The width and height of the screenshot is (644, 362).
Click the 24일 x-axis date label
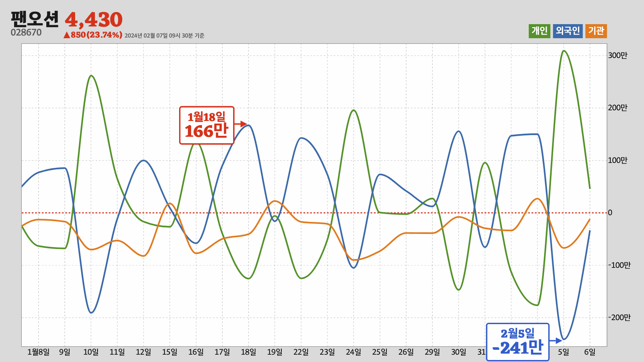pos(354,352)
